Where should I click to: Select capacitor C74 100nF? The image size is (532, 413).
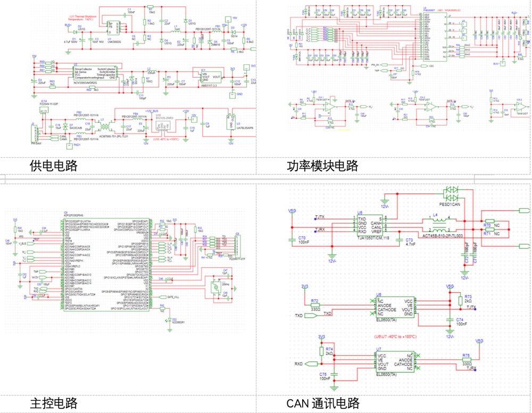[x=450, y=319]
